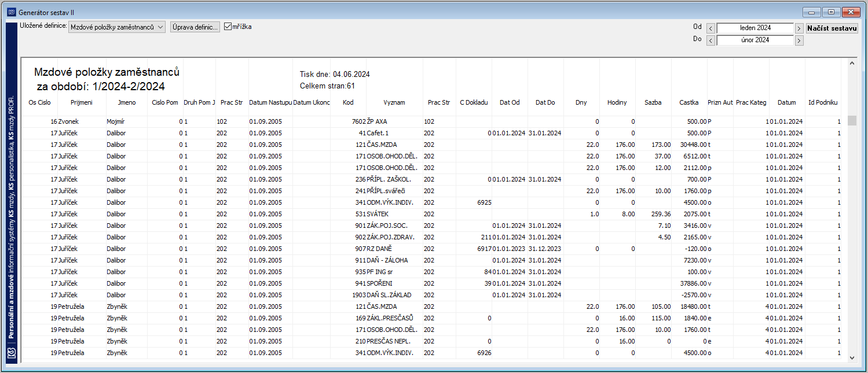Screen dimensions: 868x373
Task: Click the Úprava definic... button
Action: click(195, 27)
